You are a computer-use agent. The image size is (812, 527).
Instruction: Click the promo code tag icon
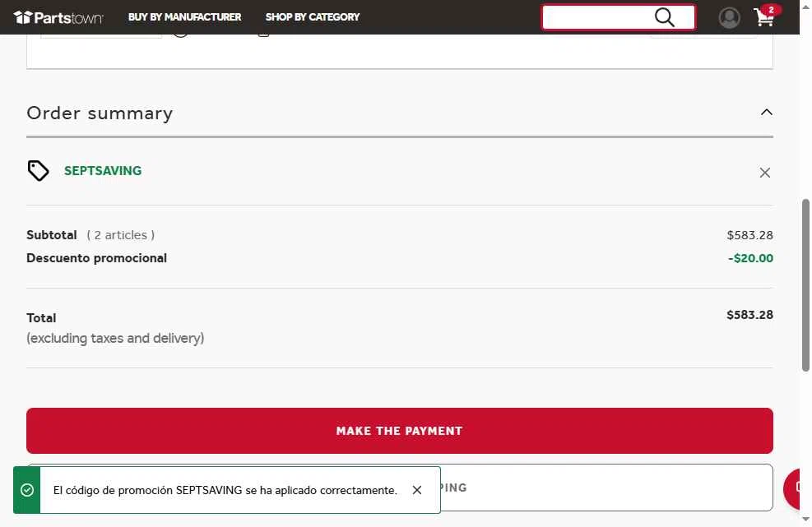coord(38,171)
